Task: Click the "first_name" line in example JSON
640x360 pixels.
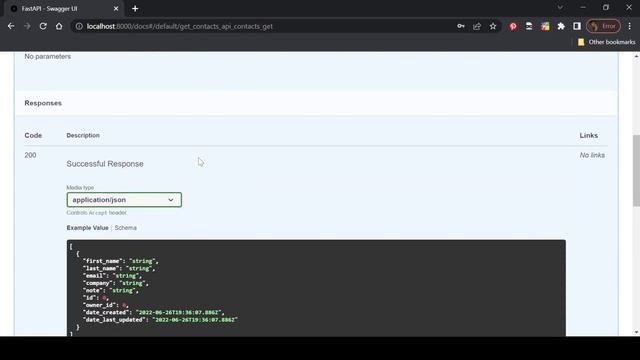Action: coord(120,261)
